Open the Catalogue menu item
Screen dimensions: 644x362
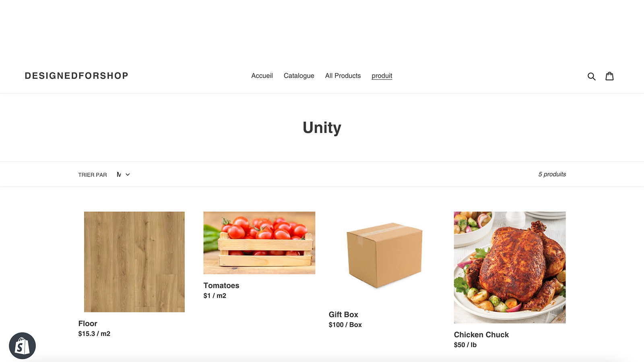pyautogui.click(x=299, y=76)
